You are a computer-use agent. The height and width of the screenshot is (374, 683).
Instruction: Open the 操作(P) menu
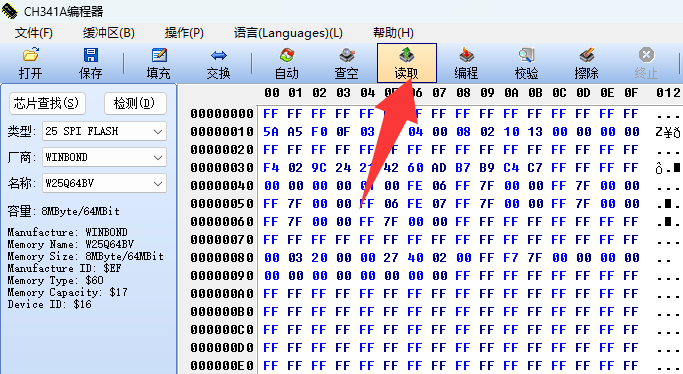point(184,33)
